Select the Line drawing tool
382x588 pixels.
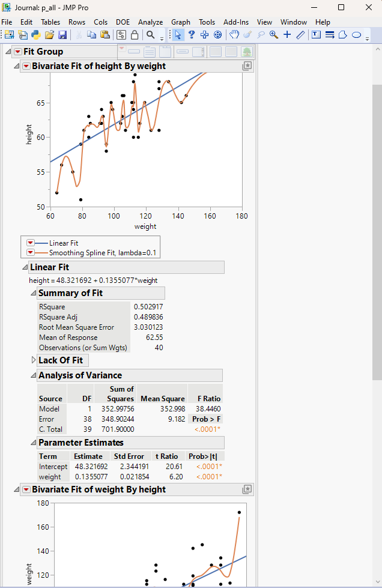pyautogui.click(x=300, y=35)
